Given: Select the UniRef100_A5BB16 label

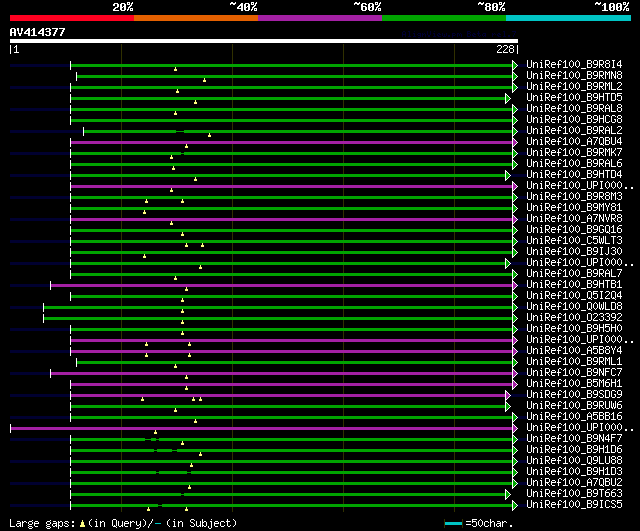Looking at the screenshot, I should click(574, 417).
